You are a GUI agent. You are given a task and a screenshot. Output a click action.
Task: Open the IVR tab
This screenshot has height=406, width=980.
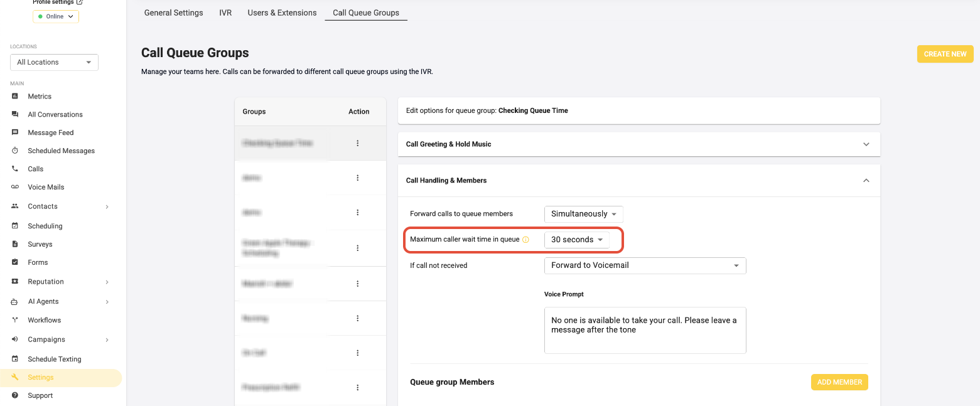[225, 13]
